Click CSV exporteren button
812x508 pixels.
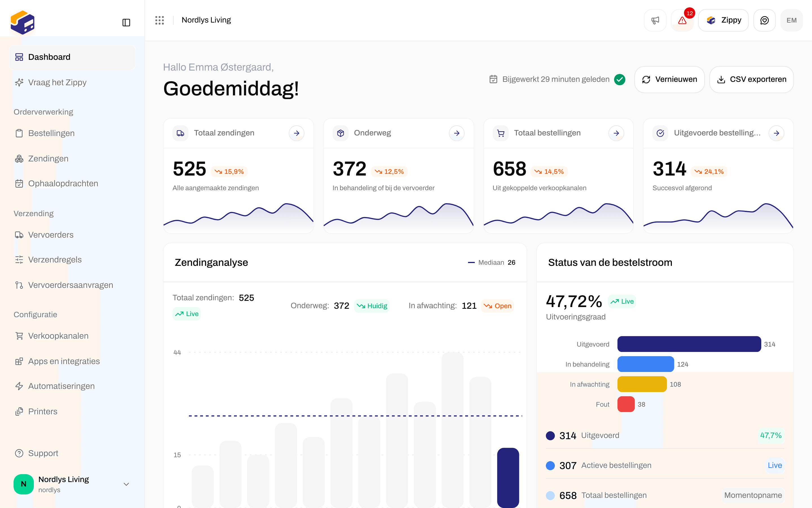click(751, 79)
